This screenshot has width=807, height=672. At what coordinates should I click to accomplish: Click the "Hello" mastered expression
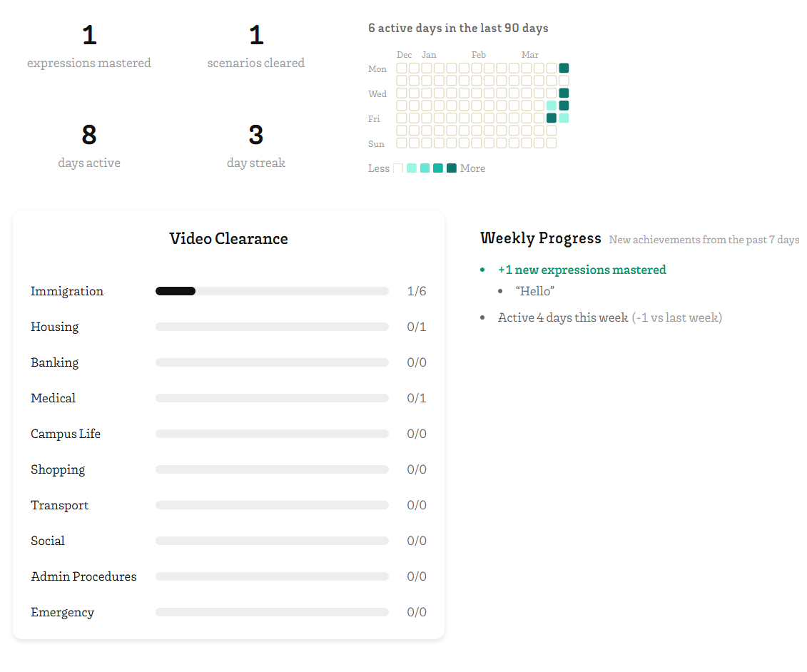tap(535, 291)
